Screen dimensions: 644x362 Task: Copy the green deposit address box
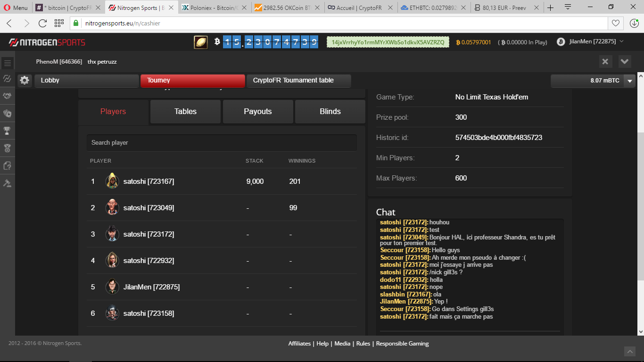388,42
